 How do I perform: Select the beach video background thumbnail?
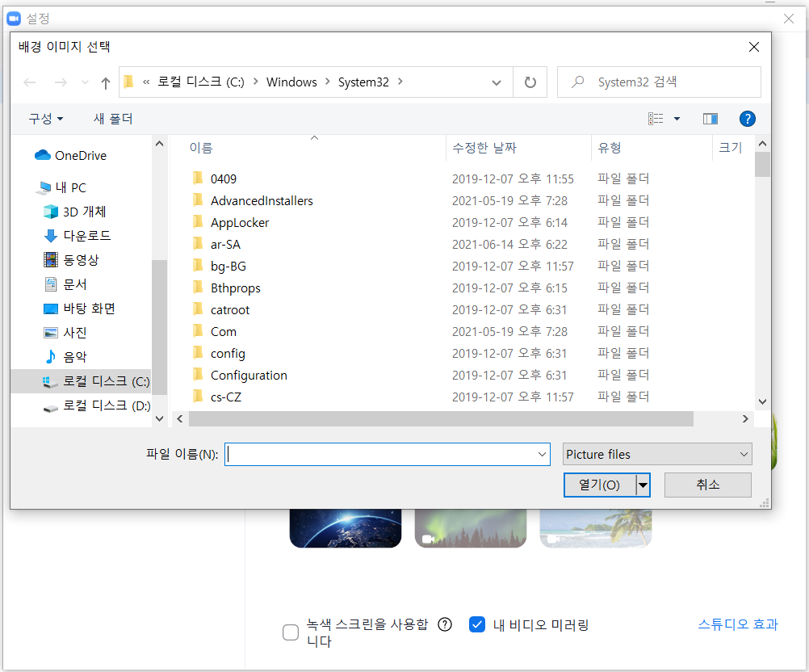595,528
